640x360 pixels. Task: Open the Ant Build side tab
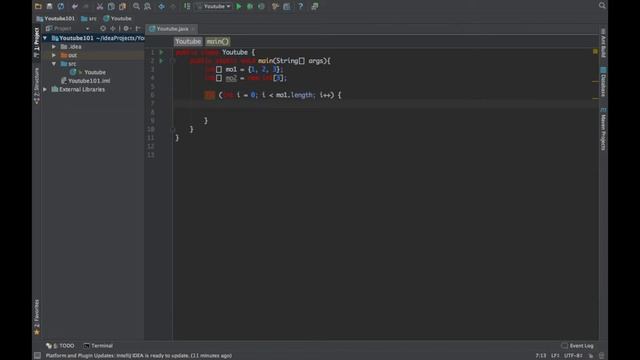pyautogui.click(x=603, y=43)
